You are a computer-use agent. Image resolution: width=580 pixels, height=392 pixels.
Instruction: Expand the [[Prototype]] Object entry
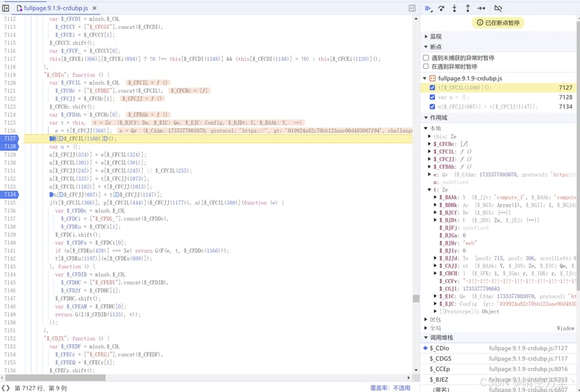436,312
